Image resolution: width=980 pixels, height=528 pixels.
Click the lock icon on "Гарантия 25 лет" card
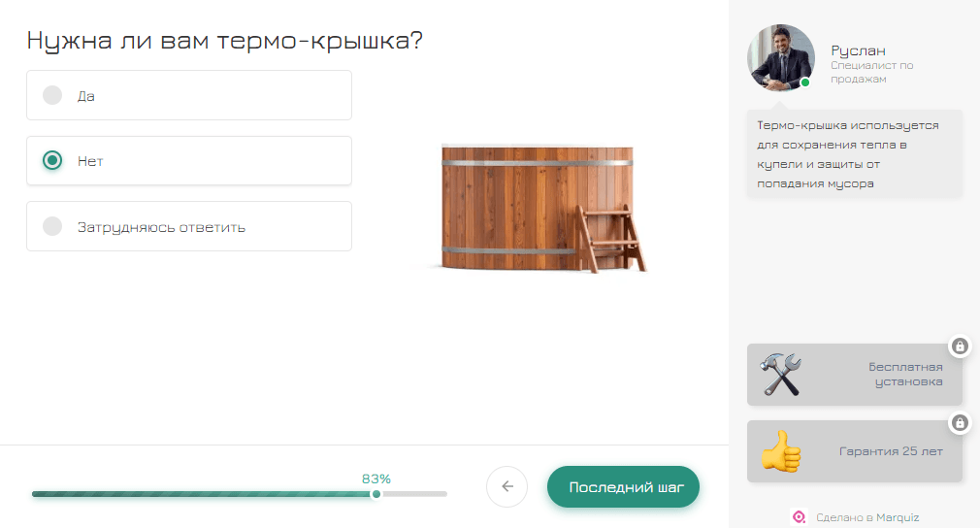tap(960, 422)
